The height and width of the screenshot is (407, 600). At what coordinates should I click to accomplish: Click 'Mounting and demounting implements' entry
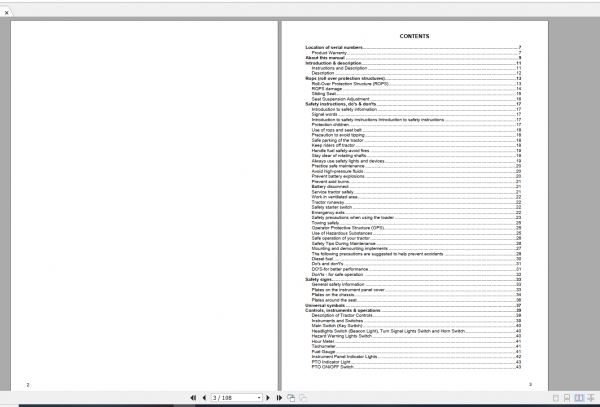[349, 249]
